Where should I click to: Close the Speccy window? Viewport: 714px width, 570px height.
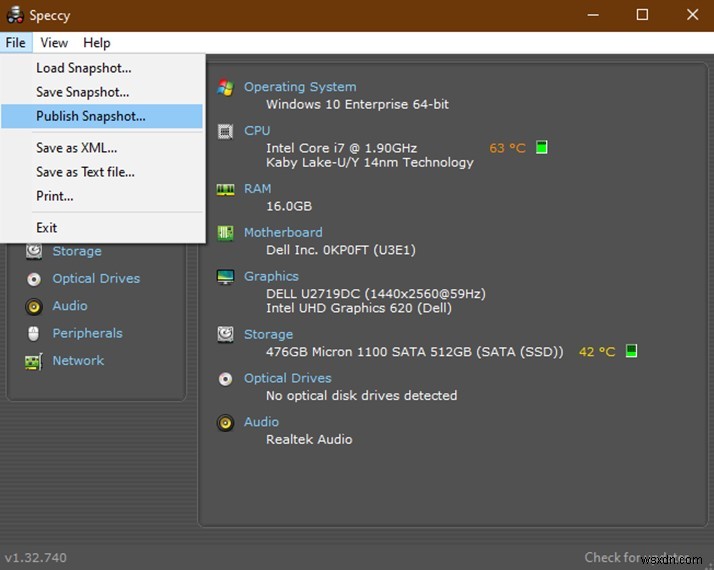[x=693, y=15]
